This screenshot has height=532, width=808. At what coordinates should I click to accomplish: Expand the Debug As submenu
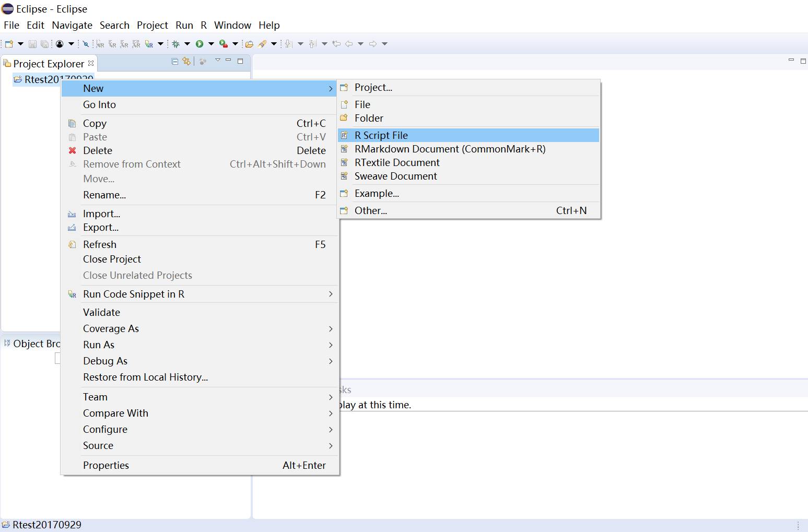click(x=200, y=361)
